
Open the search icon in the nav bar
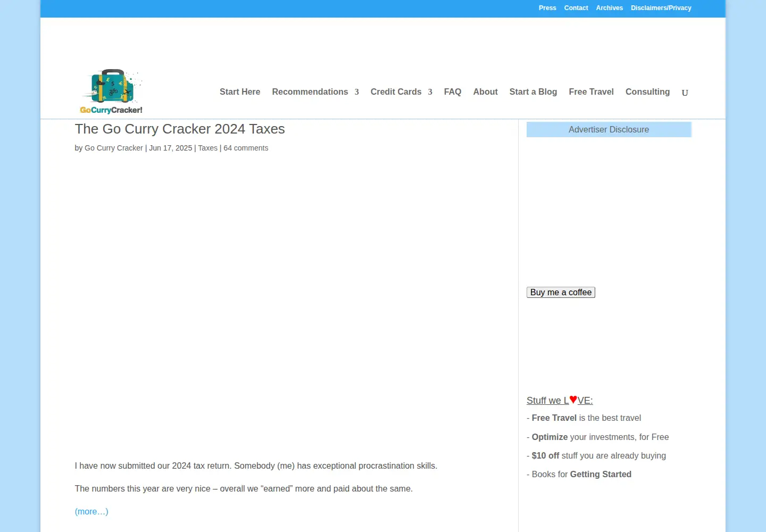685,93
